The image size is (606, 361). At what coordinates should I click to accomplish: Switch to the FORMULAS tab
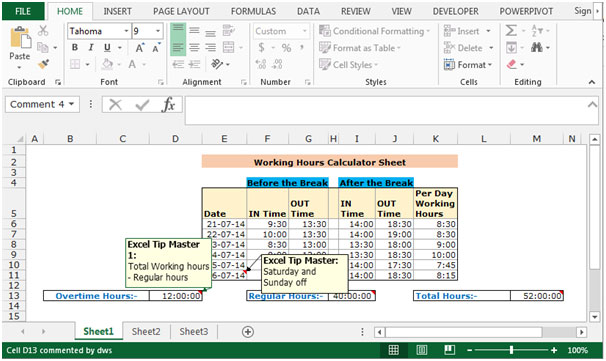point(254,11)
